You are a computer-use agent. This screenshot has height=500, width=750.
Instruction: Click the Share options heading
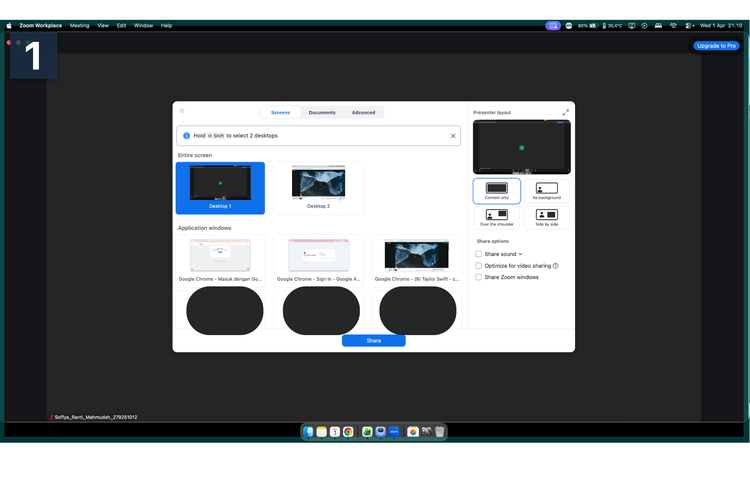tap(493, 241)
